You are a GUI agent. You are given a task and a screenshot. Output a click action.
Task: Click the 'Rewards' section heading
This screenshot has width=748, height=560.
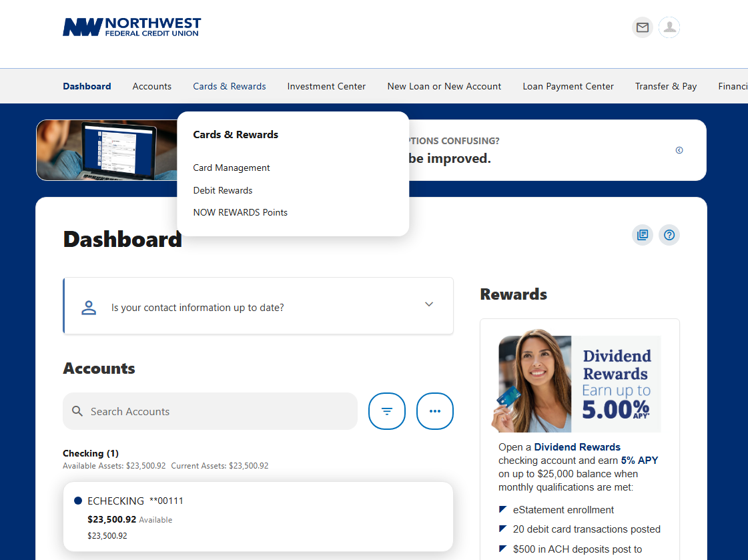(x=514, y=294)
